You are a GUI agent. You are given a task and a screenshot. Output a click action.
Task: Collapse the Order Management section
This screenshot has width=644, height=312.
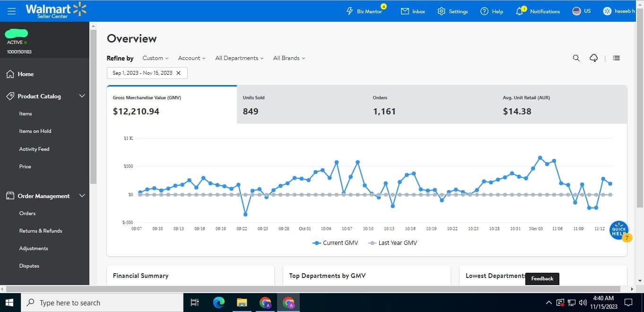coord(82,196)
